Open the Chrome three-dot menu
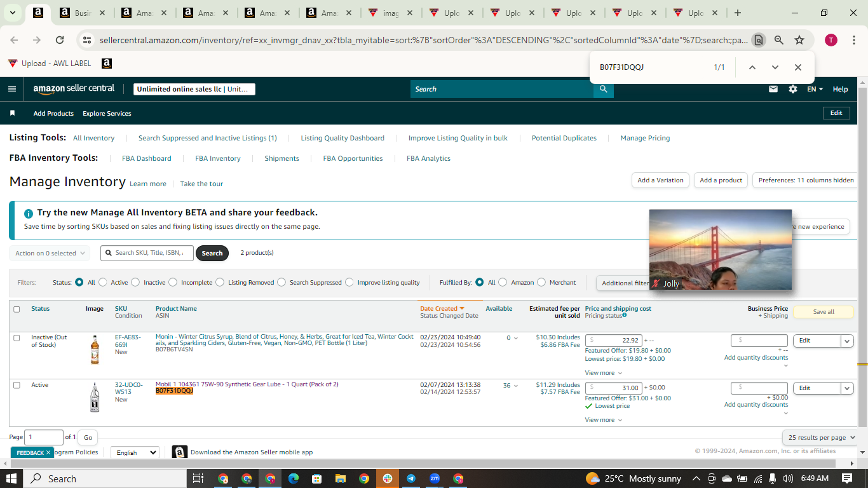Viewport: 868px width, 488px height. click(853, 40)
